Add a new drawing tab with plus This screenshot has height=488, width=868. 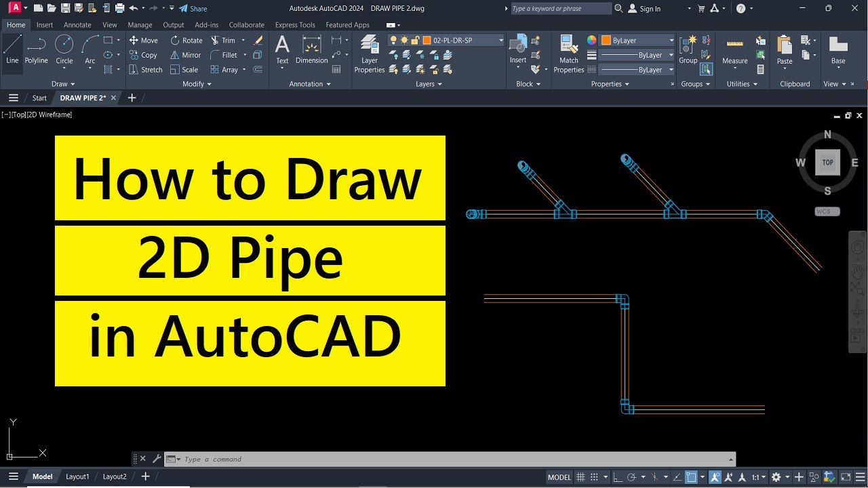[132, 98]
